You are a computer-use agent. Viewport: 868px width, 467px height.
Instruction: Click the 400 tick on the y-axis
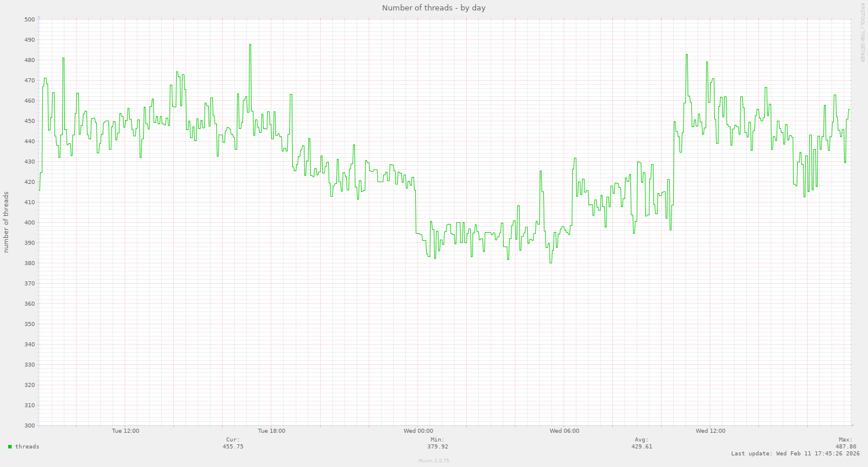pos(30,223)
